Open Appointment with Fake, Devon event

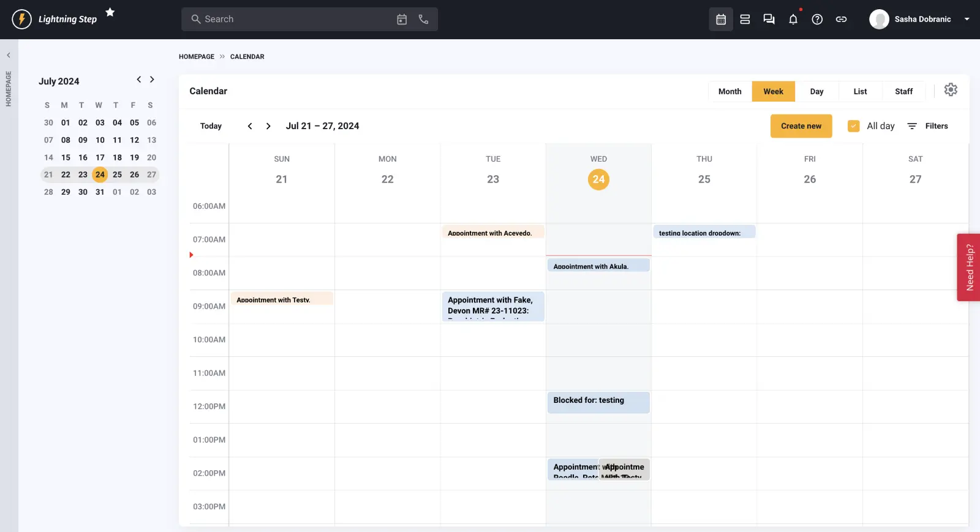(x=493, y=307)
